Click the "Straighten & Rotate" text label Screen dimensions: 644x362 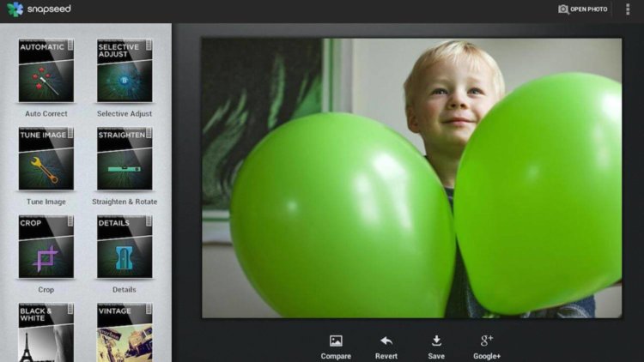pyautogui.click(x=125, y=202)
